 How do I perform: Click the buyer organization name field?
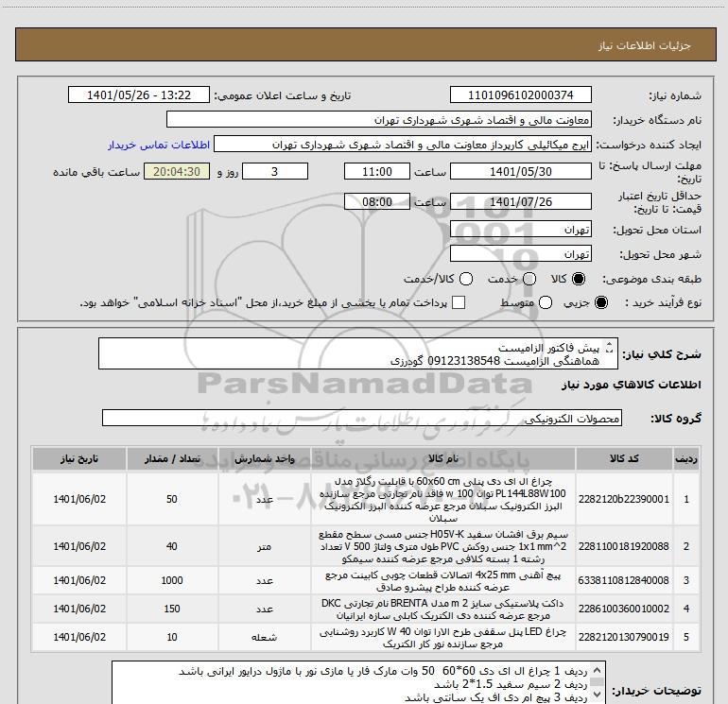click(x=379, y=119)
